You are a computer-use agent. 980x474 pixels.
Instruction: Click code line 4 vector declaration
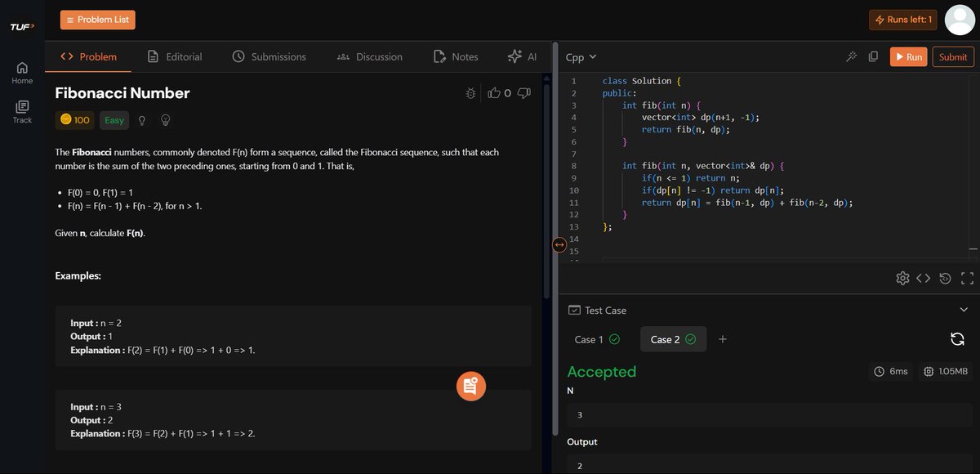(x=700, y=117)
